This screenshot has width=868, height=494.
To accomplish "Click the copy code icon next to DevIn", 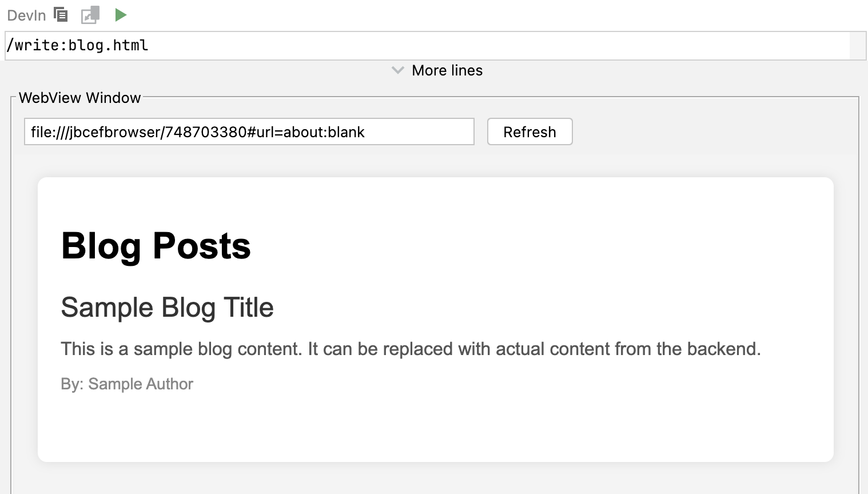I will click(x=61, y=14).
